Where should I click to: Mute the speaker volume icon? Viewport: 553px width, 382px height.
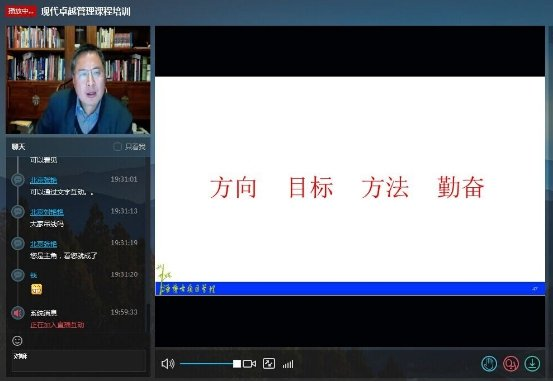click(x=168, y=364)
